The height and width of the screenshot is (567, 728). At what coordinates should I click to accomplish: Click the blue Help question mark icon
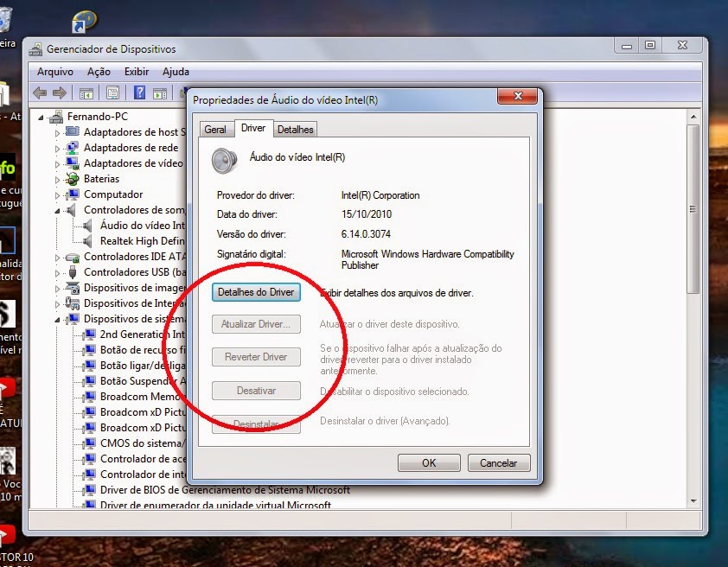139,92
